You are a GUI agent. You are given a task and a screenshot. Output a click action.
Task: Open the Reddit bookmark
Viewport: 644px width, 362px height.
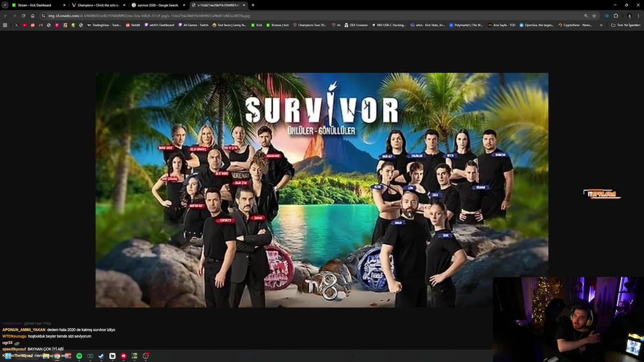tap(133, 25)
